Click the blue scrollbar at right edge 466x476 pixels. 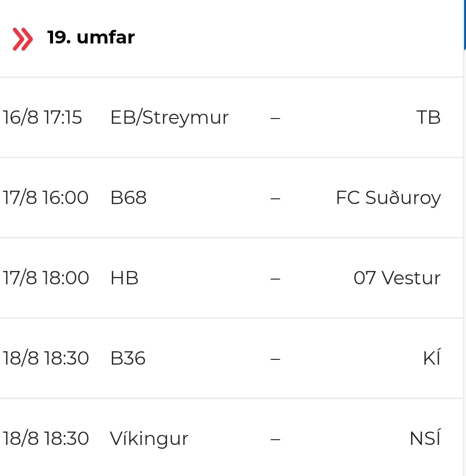tap(465, 25)
